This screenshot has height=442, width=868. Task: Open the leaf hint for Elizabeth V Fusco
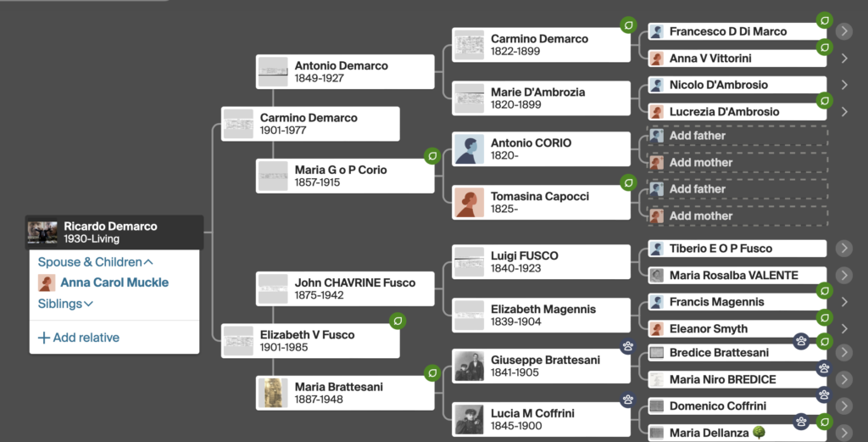point(398,321)
